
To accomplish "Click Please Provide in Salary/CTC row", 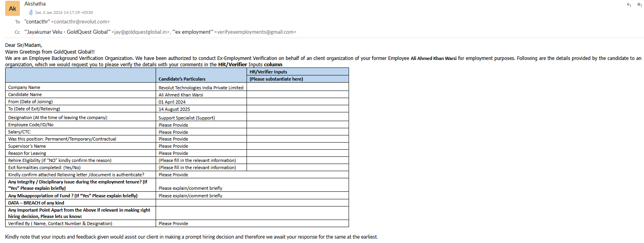I will 173,132.
